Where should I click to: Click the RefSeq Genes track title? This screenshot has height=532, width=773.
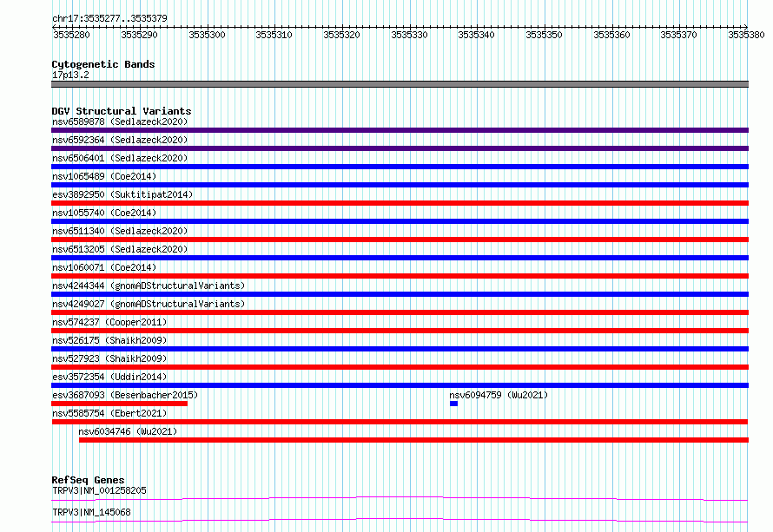(88, 480)
